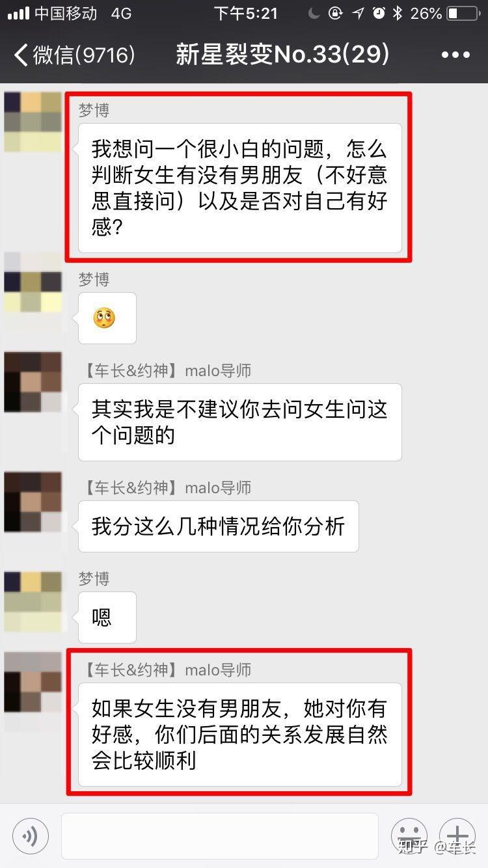Screen dimensions: 488x868
Task: Select the 如果女生没有男朋友 message bubble
Action: (x=239, y=735)
